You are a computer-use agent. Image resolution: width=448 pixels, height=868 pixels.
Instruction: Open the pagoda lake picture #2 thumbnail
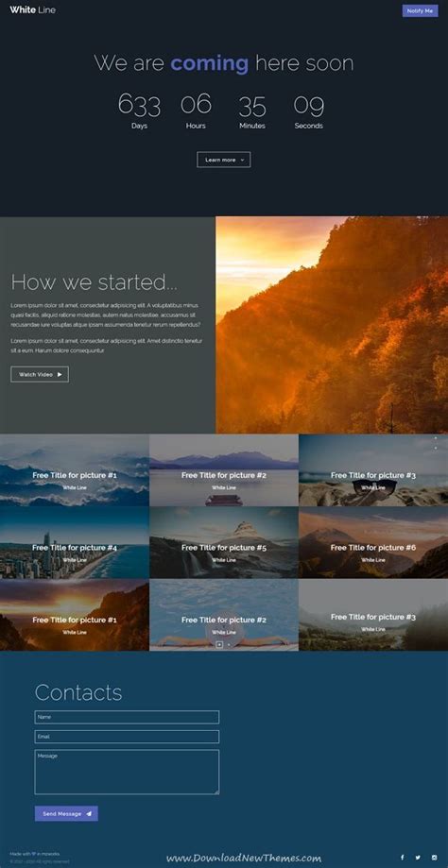(224, 470)
